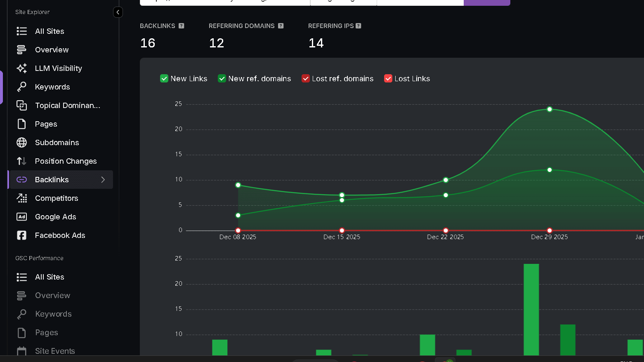Viewport: 644px width, 362px height.
Task: Click the purple search submit button
Action: 487,2
